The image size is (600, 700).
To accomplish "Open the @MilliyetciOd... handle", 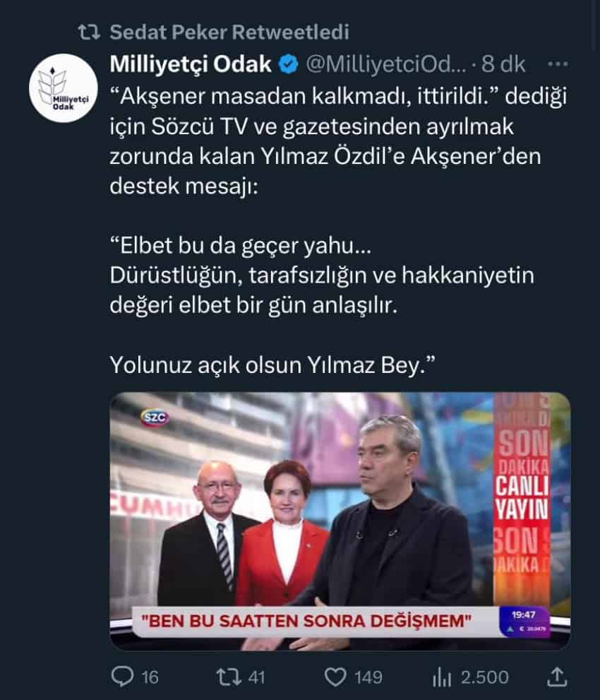I will (386, 65).
